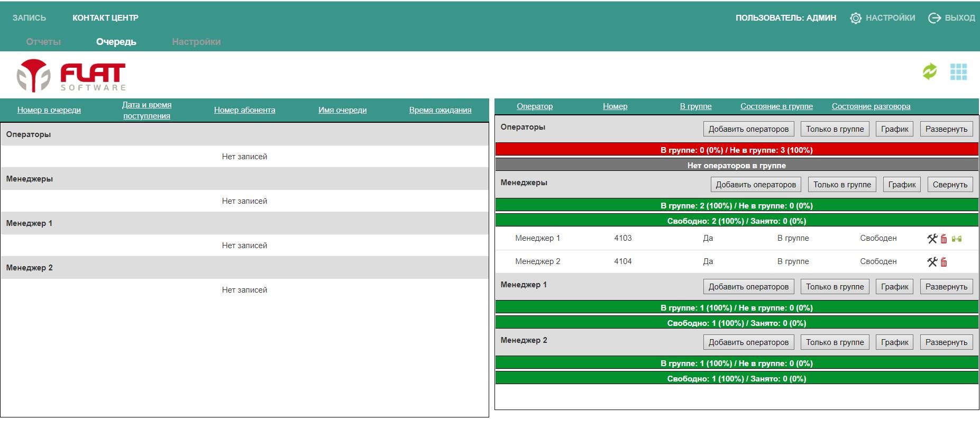Sort by 'Дата и время поступления' column
Viewport: 980px width, 427px height.
click(147, 110)
